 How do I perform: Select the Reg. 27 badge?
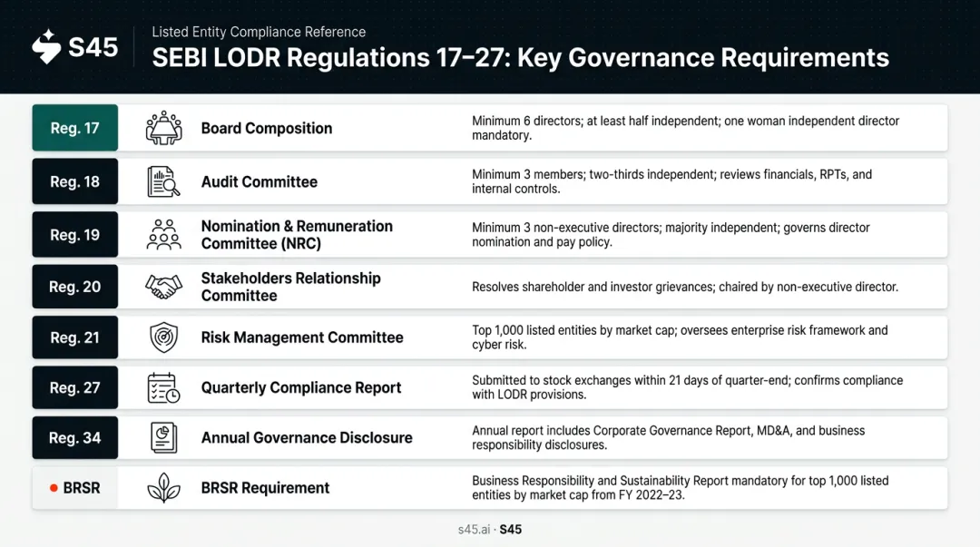tap(75, 387)
